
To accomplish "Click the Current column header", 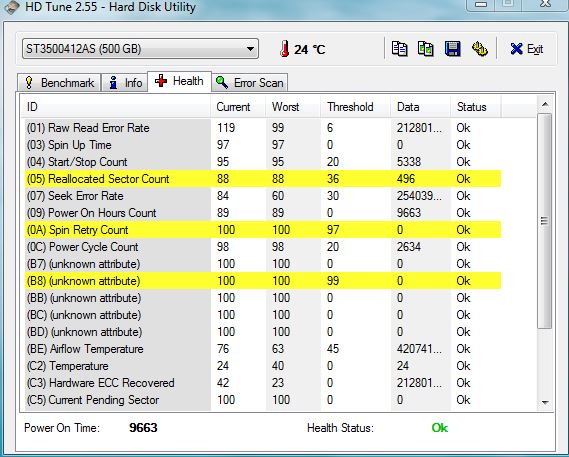I will tap(238, 107).
